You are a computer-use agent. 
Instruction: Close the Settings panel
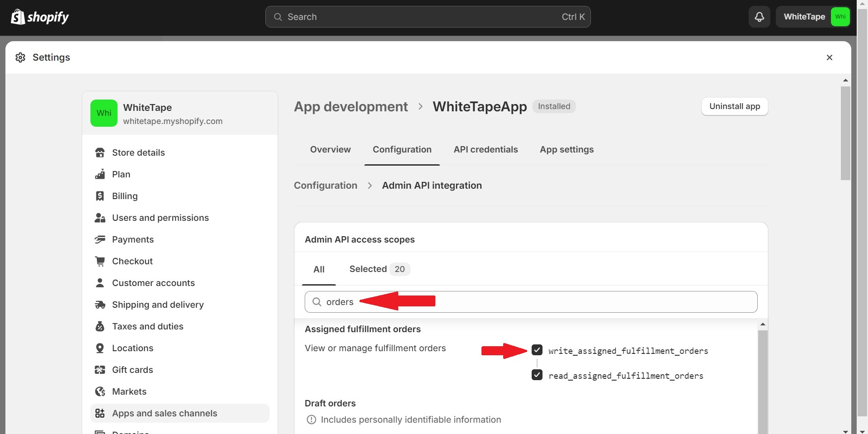(830, 57)
